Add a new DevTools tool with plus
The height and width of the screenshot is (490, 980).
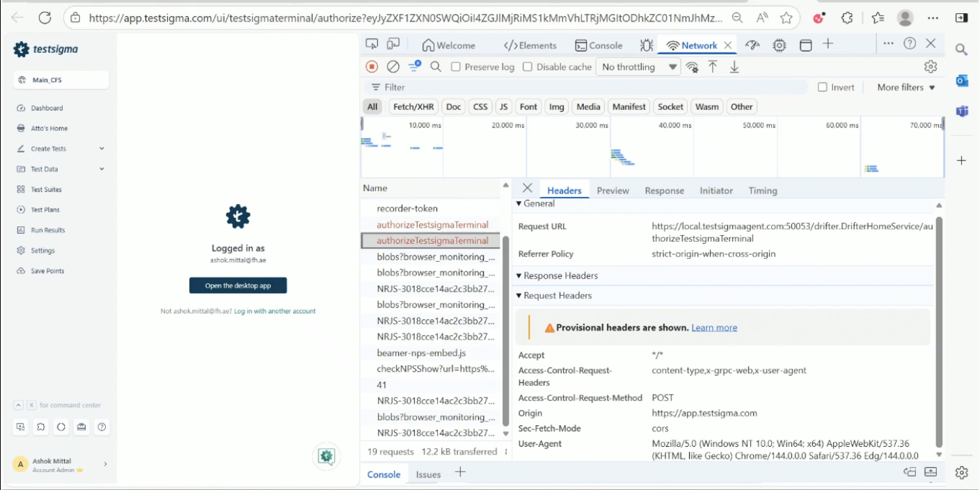coord(828,44)
